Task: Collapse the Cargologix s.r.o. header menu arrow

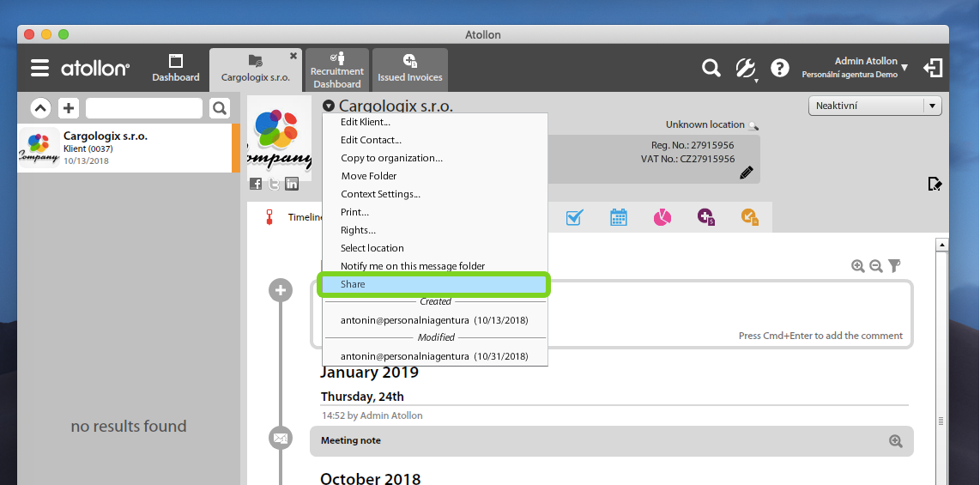Action: 329,106
